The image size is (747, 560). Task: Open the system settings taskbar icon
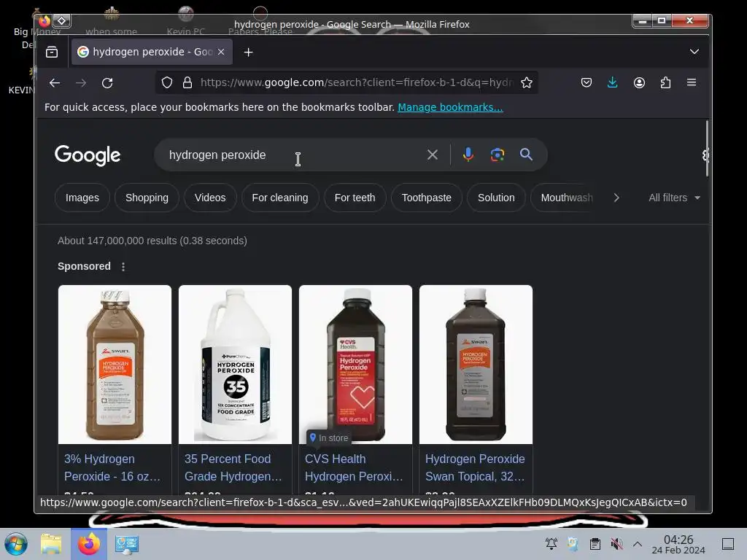(x=127, y=544)
